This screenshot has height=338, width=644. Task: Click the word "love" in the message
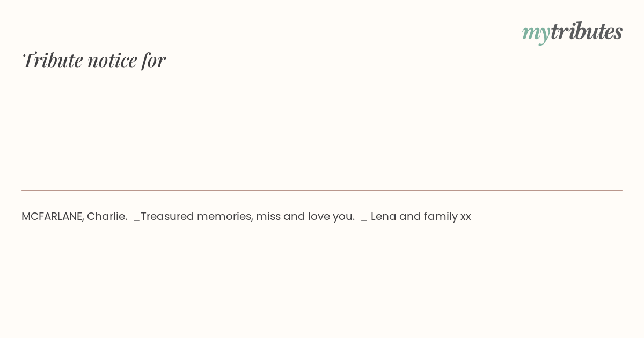(x=319, y=217)
